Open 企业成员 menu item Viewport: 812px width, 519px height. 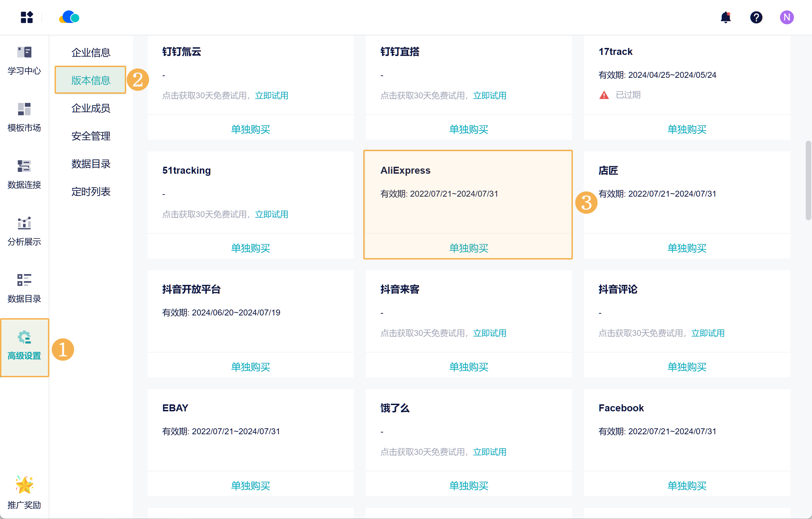coord(91,108)
